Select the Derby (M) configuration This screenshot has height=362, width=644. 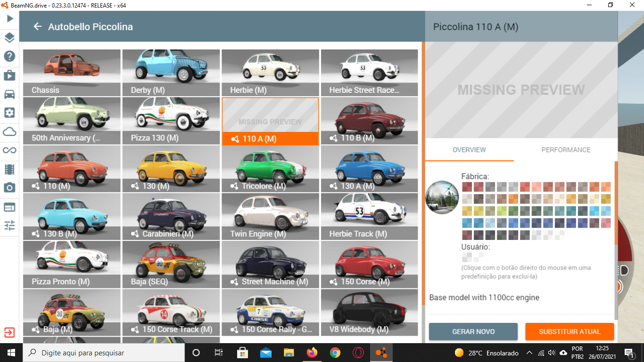(171, 73)
